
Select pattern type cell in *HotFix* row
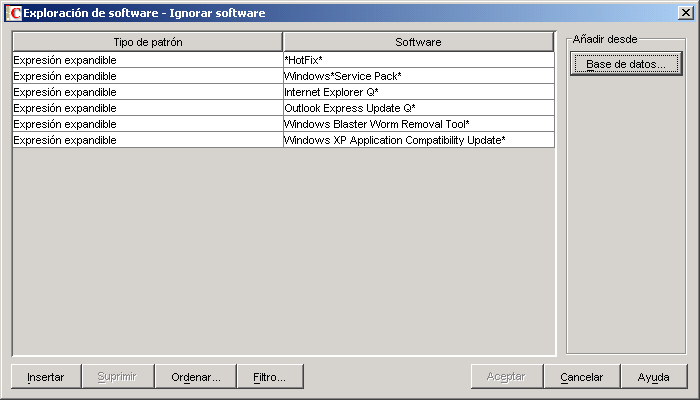coord(148,60)
